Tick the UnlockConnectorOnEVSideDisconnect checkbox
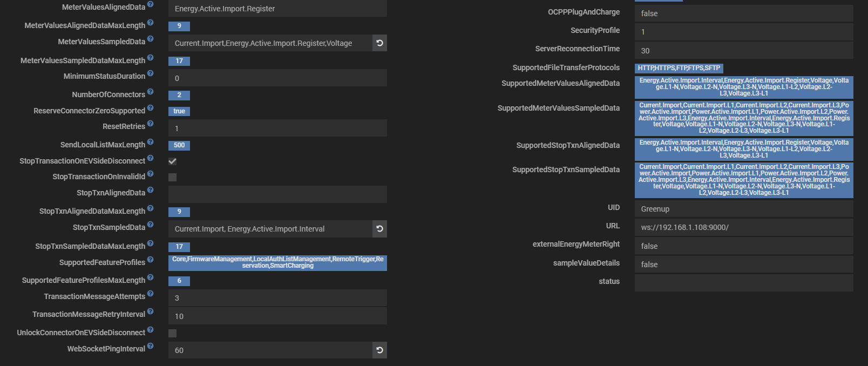 (172, 333)
